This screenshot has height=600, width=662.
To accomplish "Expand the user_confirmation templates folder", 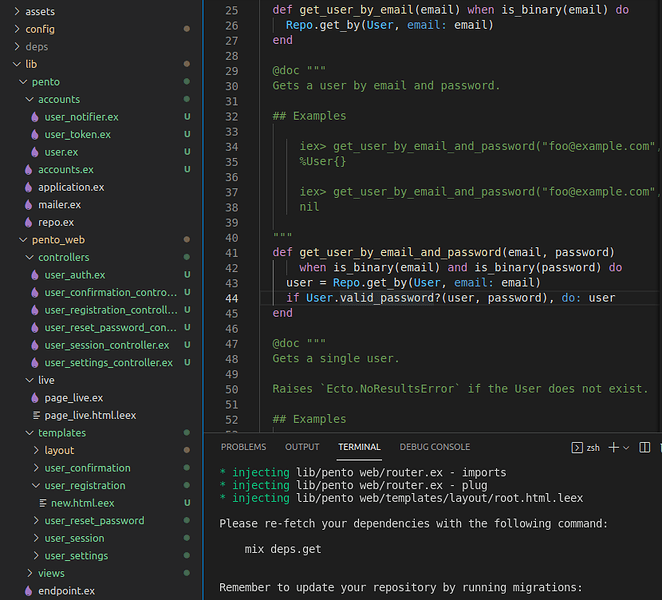I will pyautogui.click(x=36, y=468).
